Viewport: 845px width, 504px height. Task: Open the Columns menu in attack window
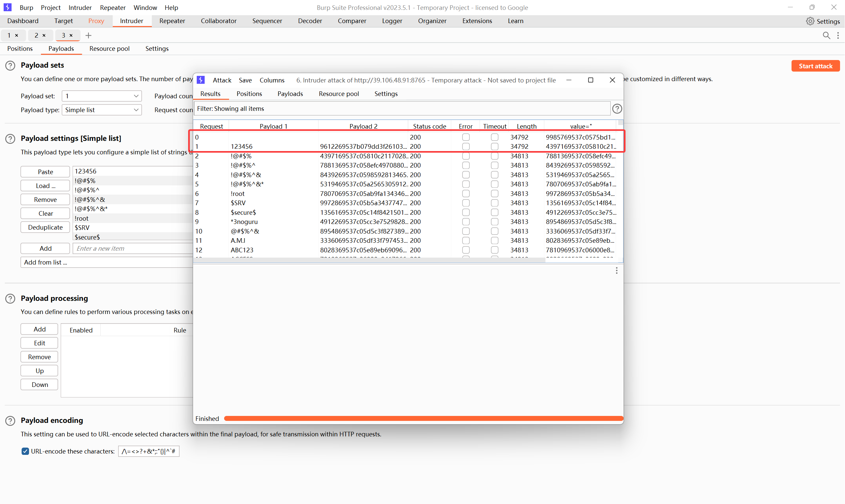[x=272, y=80]
